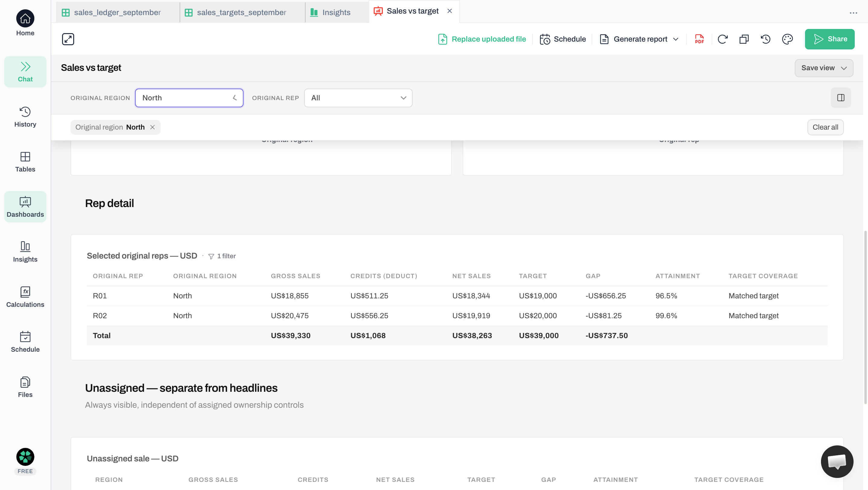Remove the Original region North chip
The image size is (868, 490).
click(152, 127)
